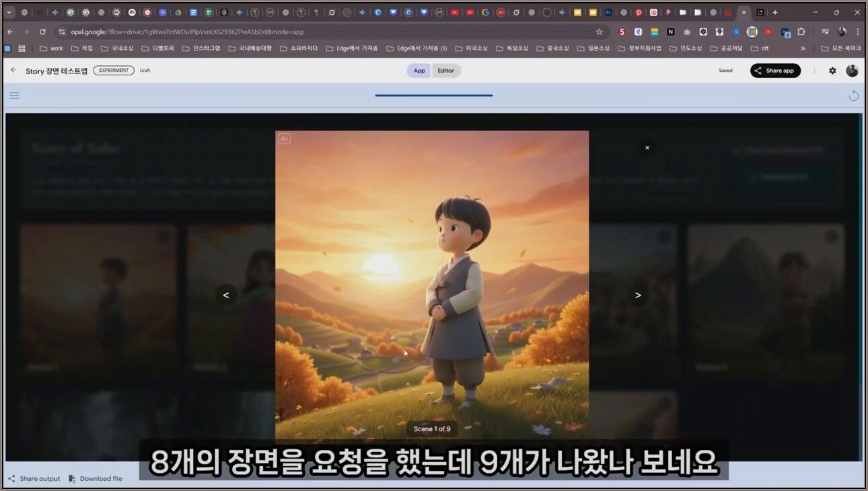Click the browser back button

[10, 32]
